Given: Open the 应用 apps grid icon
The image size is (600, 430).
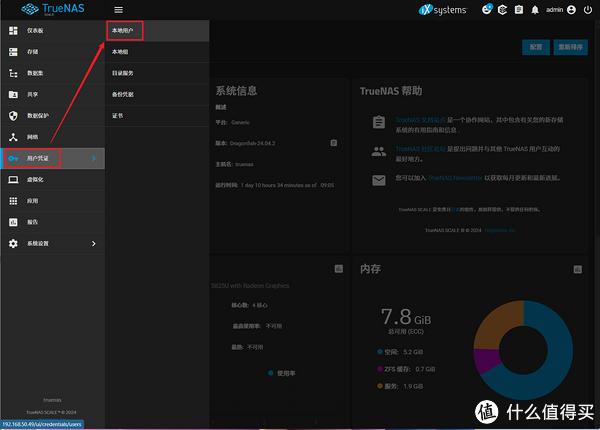Looking at the screenshot, I should pyautogui.click(x=13, y=201).
